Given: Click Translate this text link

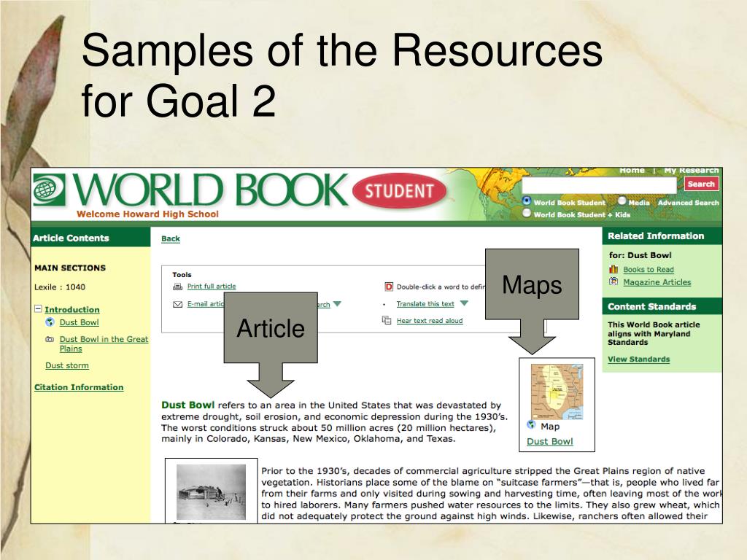Looking at the screenshot, I should (x=425, y=304).
